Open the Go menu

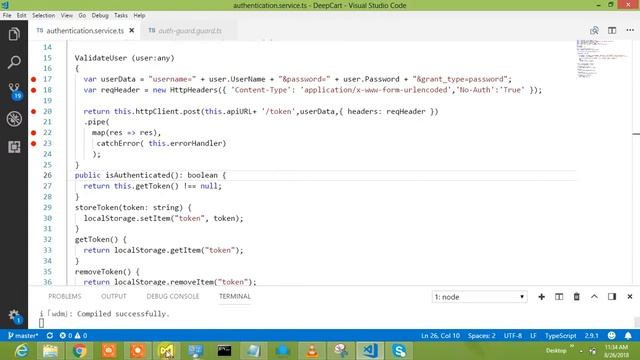click(x=82, y=16)
